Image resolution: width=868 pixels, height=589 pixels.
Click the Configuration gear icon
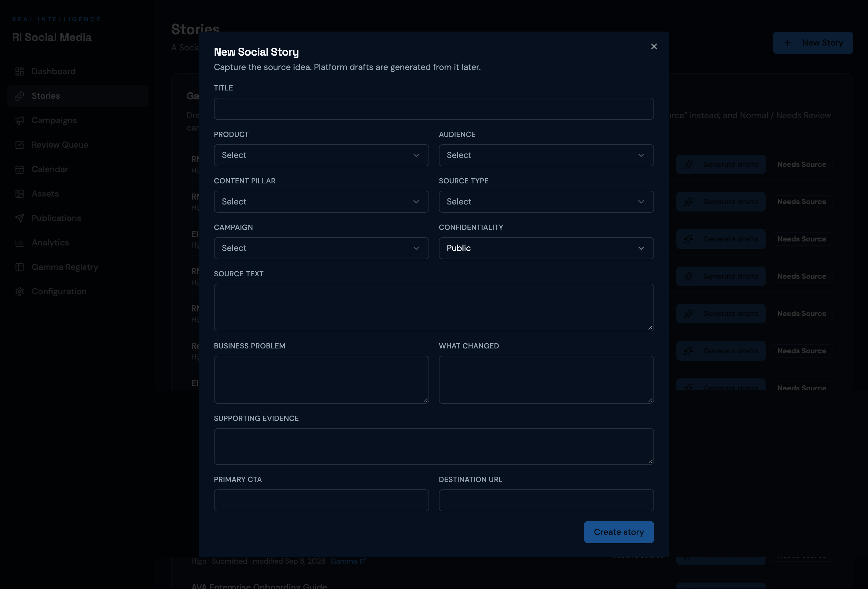coord(20,292)
